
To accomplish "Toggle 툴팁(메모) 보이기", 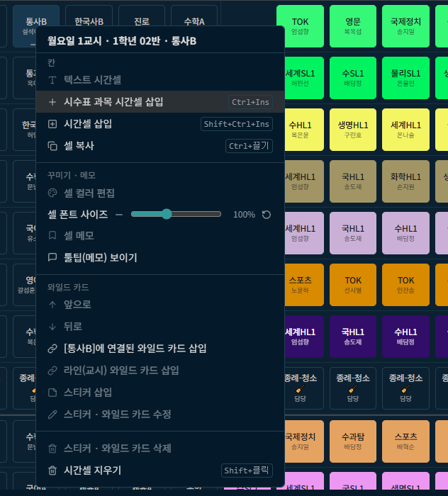I will [160, 257].
